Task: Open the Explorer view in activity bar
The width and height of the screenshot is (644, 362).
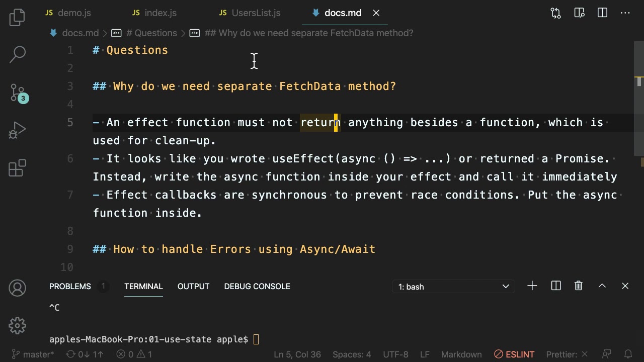Action: pyautogui.click(x=17, y=18)
